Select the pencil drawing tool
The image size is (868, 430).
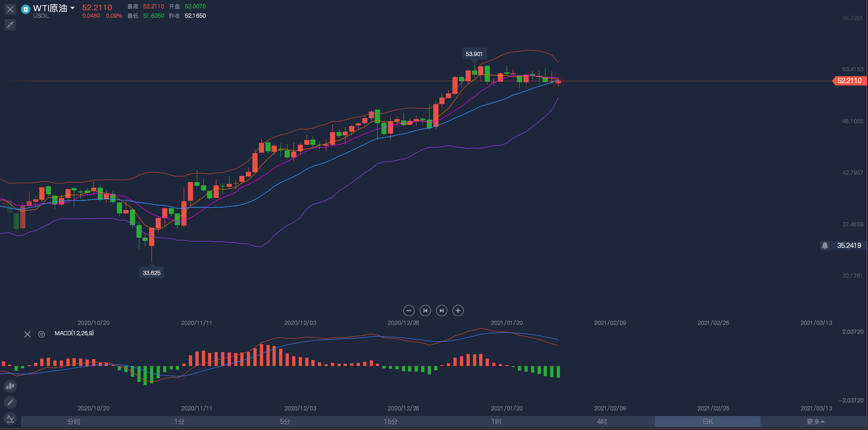10,402
